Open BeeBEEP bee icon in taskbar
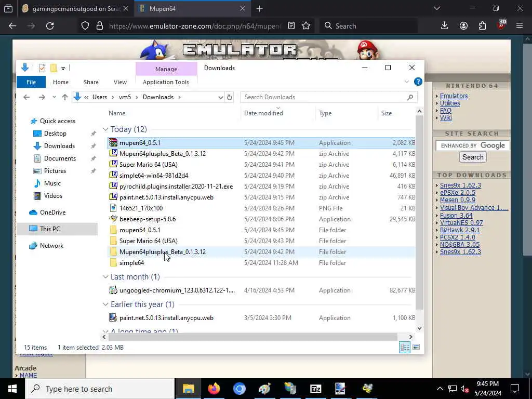Image resolution: width=532 pixels, height=399 pixels. 367,389
